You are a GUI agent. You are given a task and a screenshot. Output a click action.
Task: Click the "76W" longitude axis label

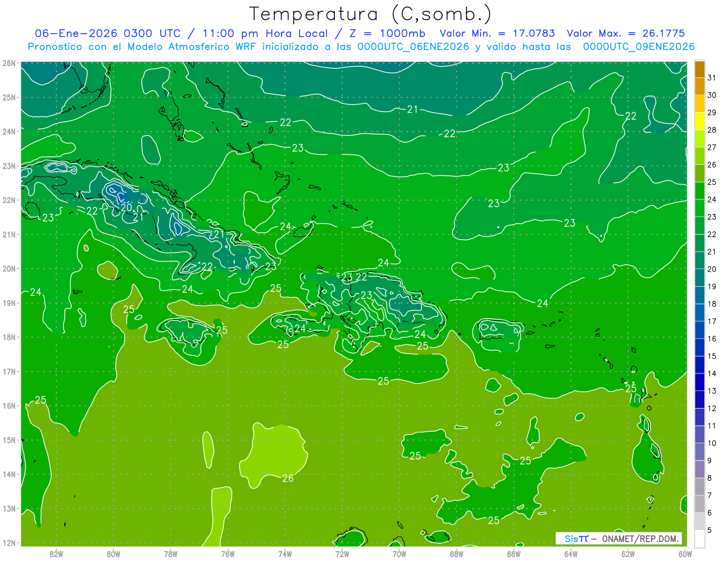[x=227, y=553]
